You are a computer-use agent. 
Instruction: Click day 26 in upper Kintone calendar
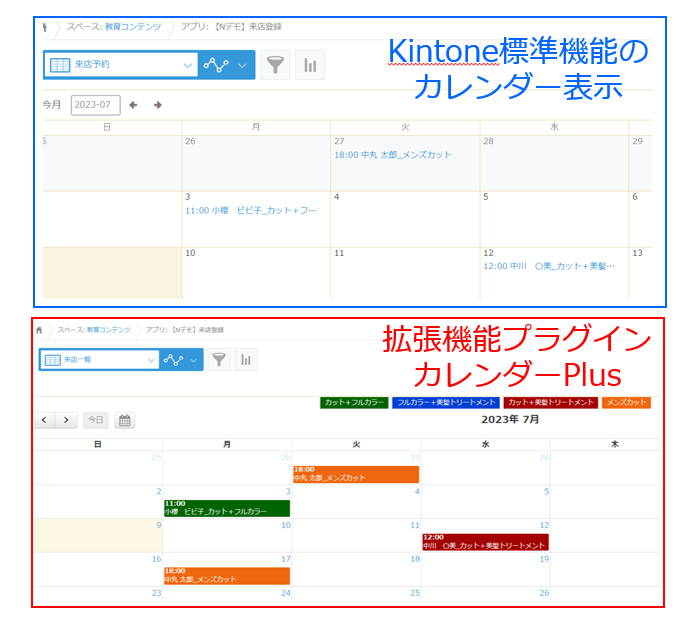click(x=190, y=141)
